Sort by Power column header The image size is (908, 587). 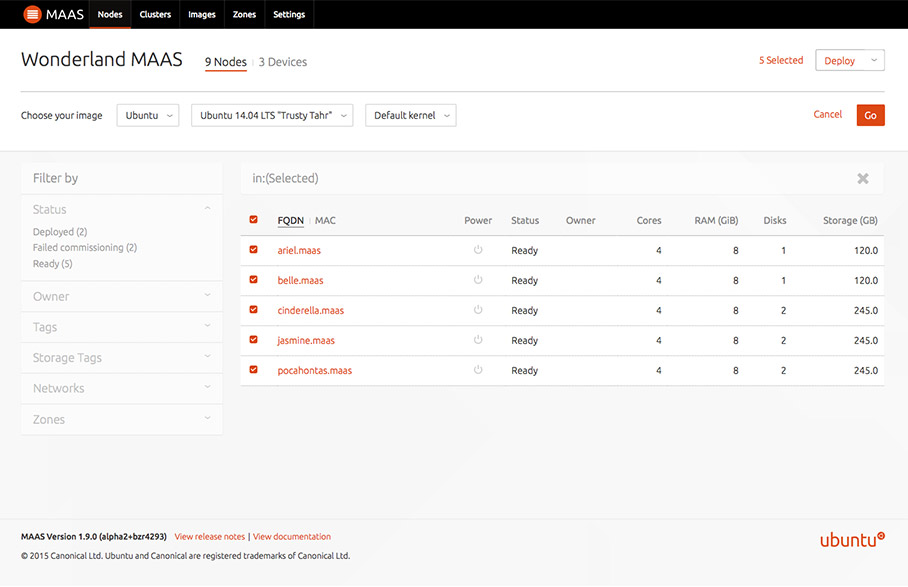(478, 221)
